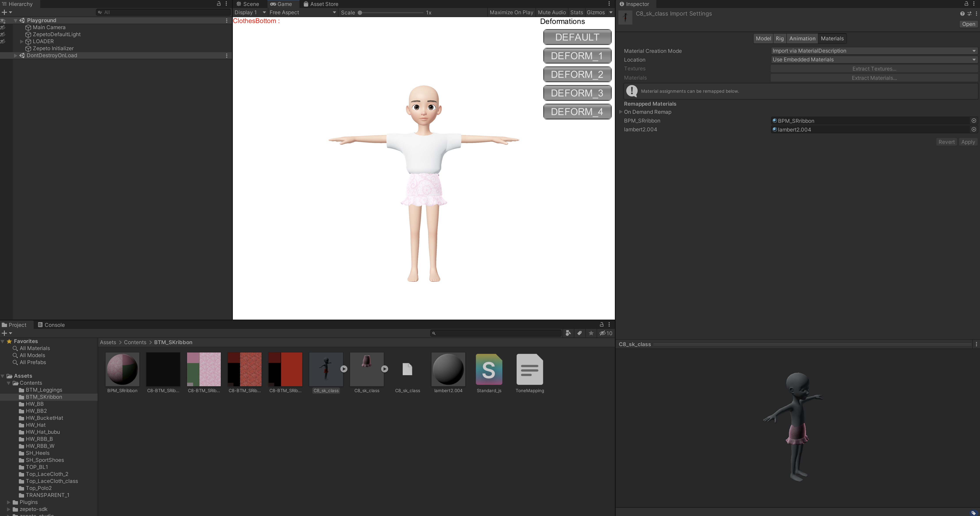Viewport: 980px width, 516px height.
Task: Click the DEFORM_2 button
Action: 577,75
